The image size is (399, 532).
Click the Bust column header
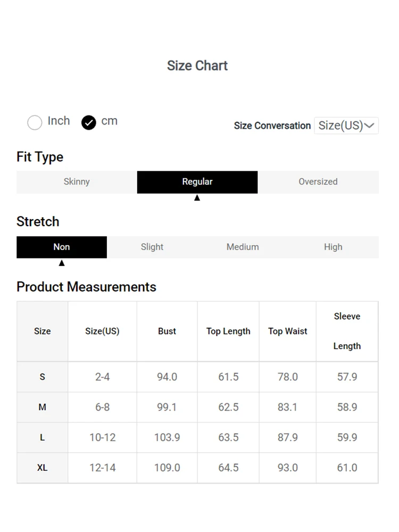(167, 331)
